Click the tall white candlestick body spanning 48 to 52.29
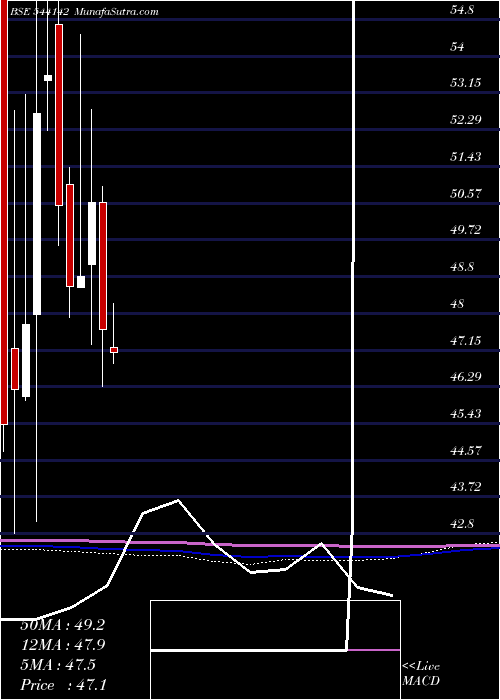500x700 pixels. pos(37,214)
